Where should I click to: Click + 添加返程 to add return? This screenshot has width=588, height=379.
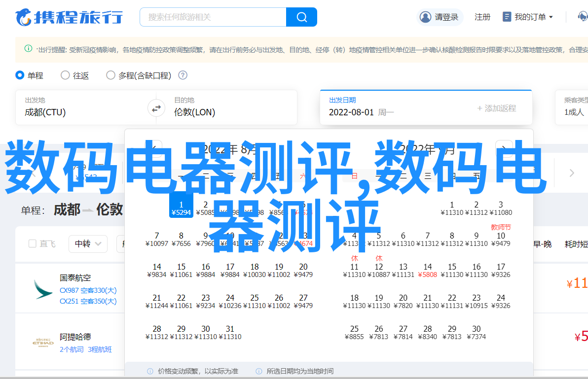[497, 108]
